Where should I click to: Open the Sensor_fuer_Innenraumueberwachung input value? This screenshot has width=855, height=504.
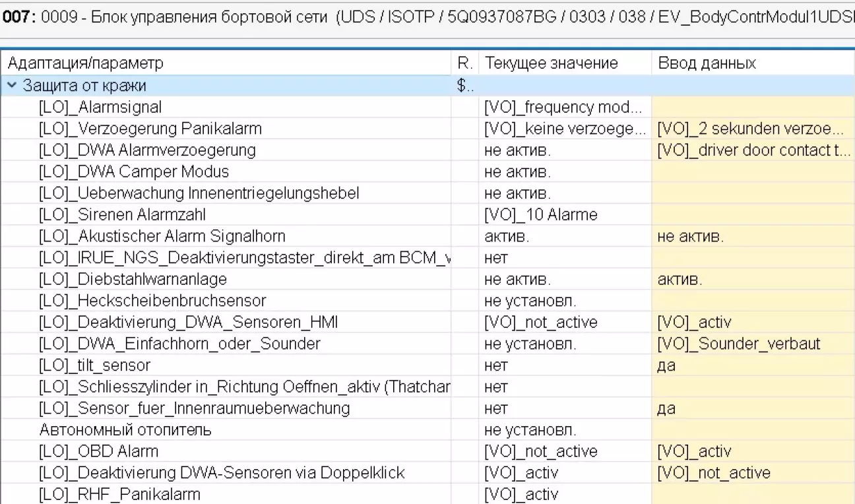pyautogui.click(x=752, y=408)
